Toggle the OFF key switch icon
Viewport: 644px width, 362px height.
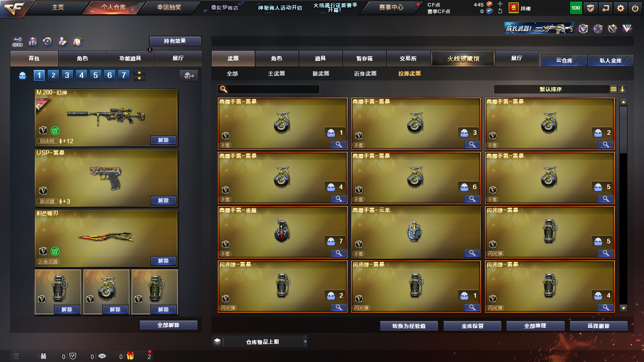pos(18,41)
